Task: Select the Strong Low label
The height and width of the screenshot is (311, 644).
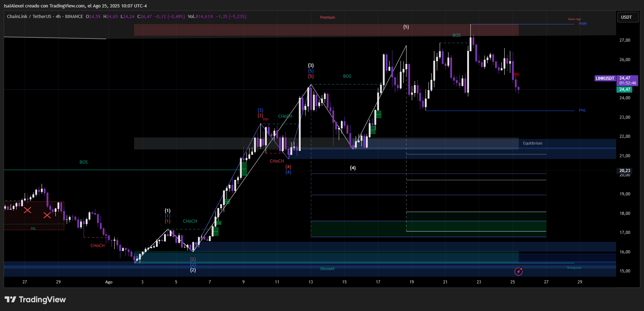Action: (574, 268)
